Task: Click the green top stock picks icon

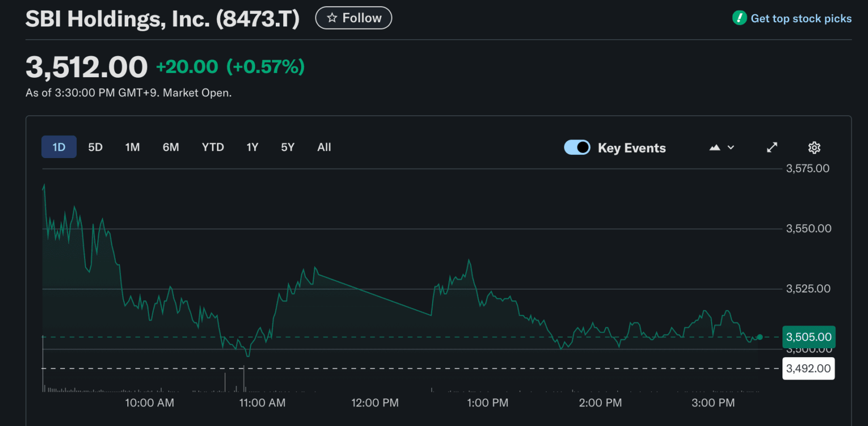Action: pyautogui.click(x=739, y=18)
